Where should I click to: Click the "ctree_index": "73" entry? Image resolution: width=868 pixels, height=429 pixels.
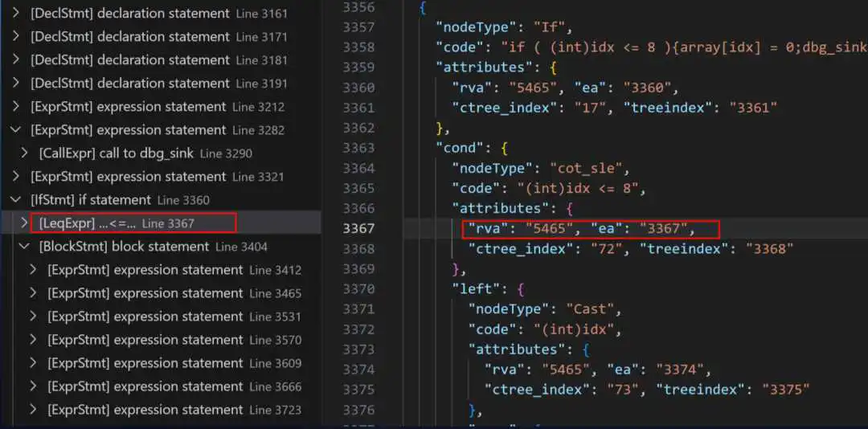pos(563,390)
